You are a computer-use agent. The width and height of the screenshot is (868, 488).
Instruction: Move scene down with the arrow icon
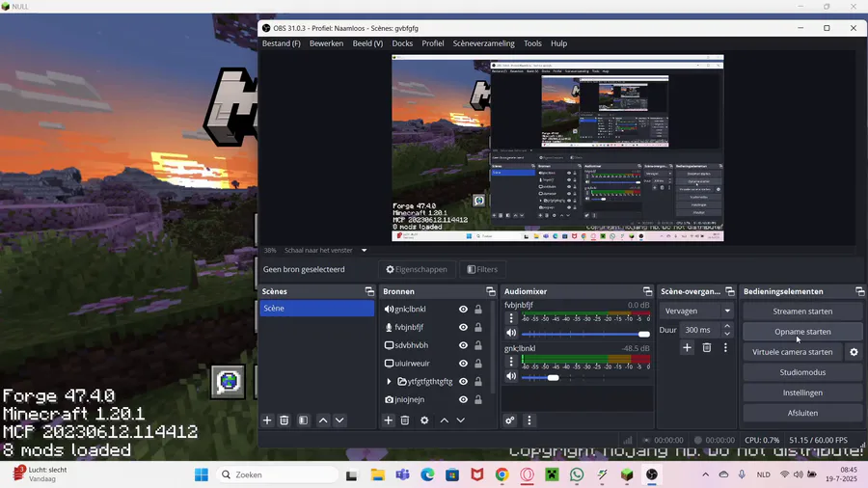pos(339,420)
